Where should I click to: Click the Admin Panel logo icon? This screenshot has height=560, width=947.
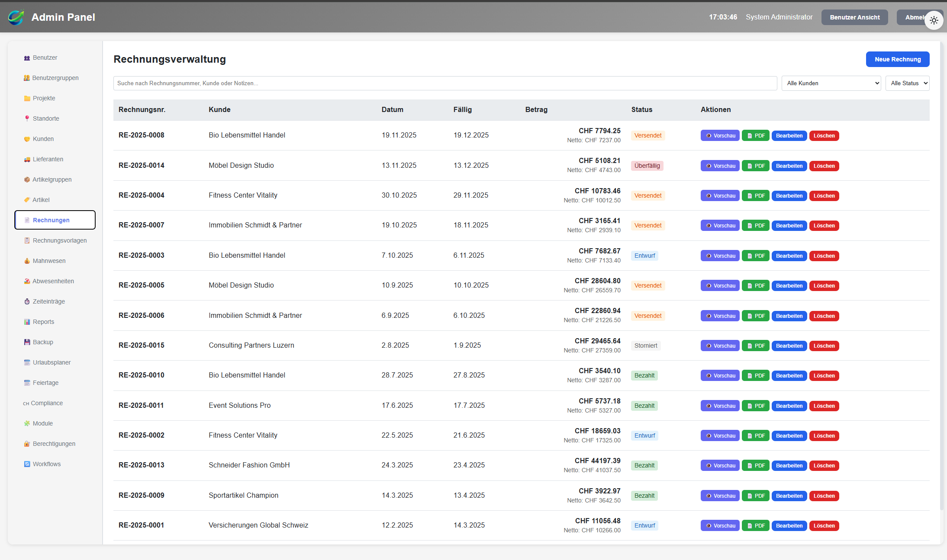tap(16, 17)
